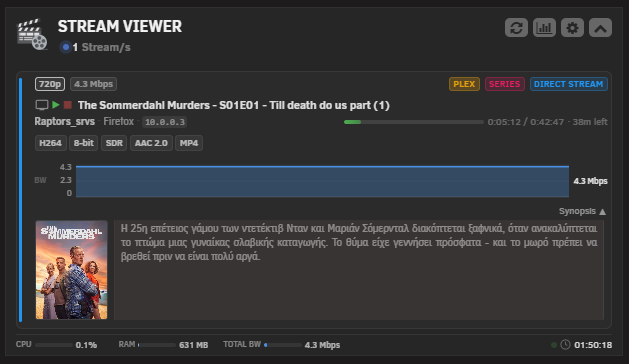The image size is (629, 364).
Task: Click the 0.1% CPU value
Action: tap(86, 345)
